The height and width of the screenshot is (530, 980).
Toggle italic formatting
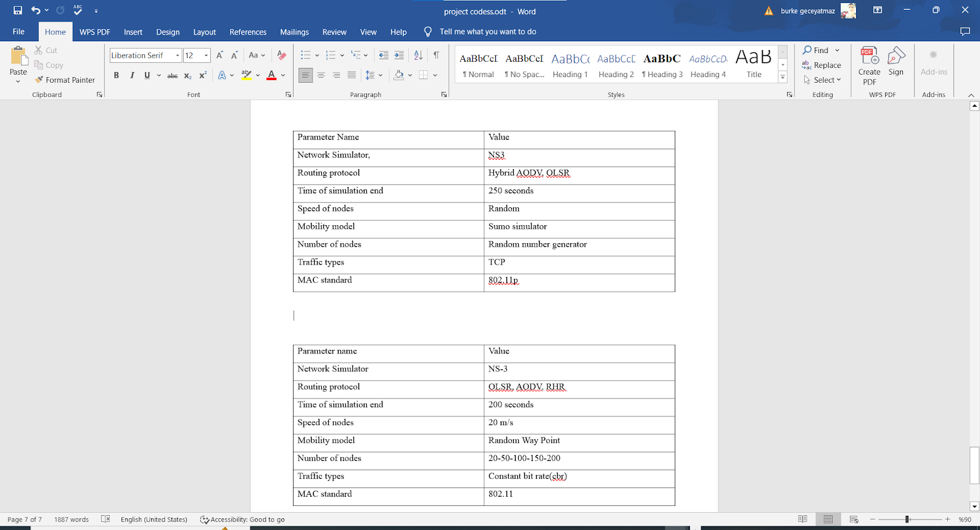pos(131,75)
